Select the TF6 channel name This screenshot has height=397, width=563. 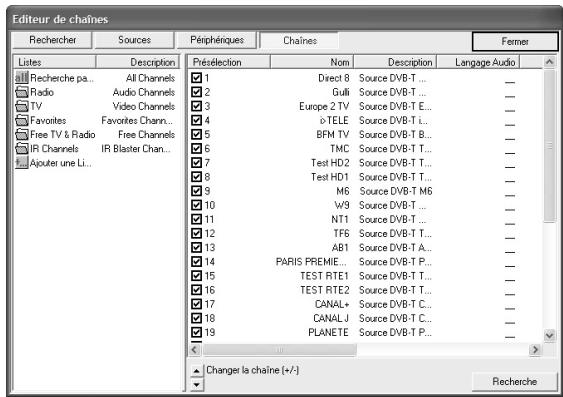[x=341, y=233]
